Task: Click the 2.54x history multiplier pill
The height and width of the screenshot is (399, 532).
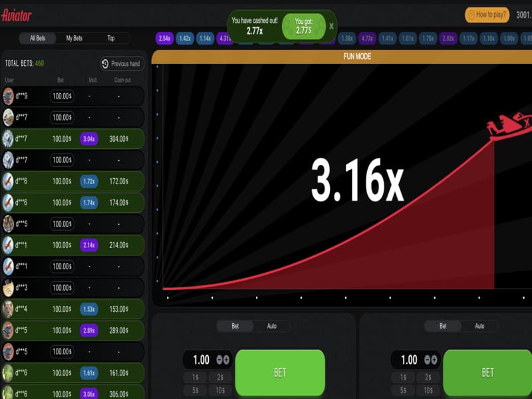Action: coord(164,39)
